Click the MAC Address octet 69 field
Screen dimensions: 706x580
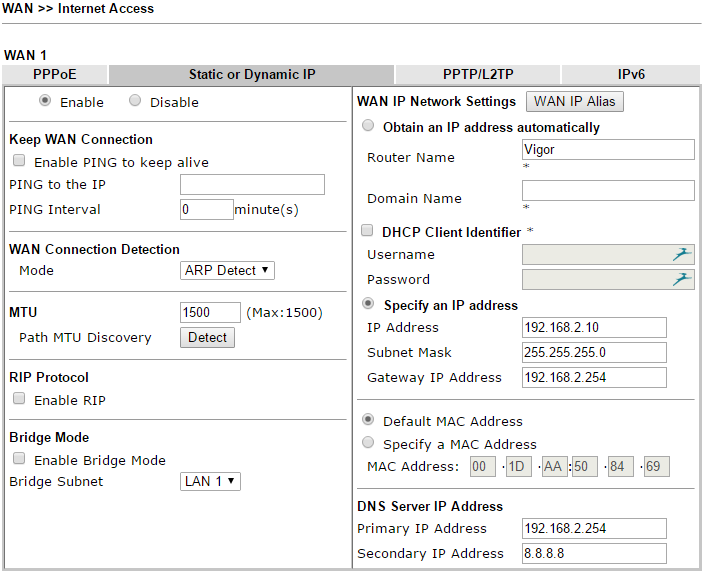pyautogui.click(x=657, y=467)
